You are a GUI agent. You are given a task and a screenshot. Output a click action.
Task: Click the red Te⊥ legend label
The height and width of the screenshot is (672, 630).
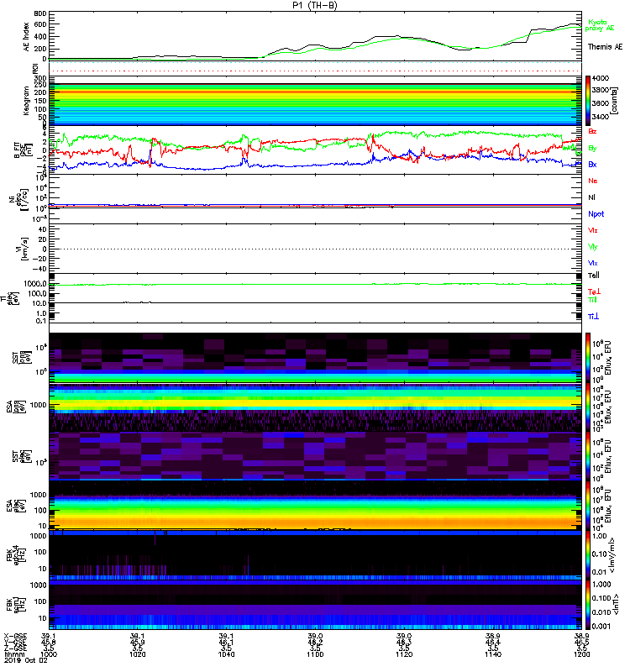[x=594, y=291]
